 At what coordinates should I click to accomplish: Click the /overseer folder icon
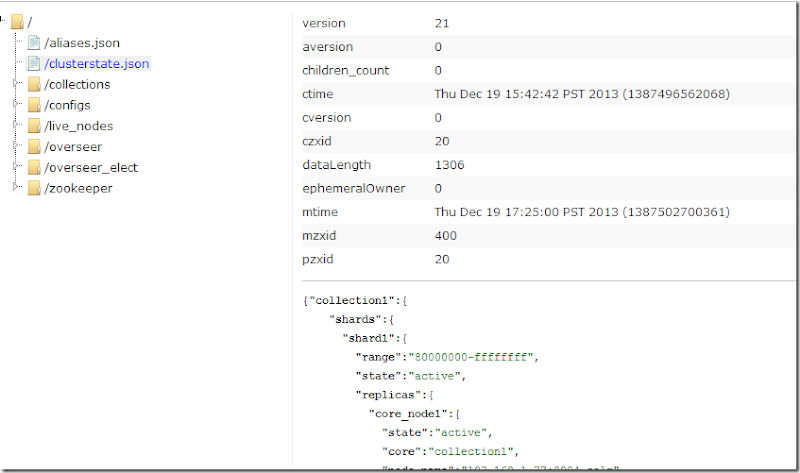(35, 147)
